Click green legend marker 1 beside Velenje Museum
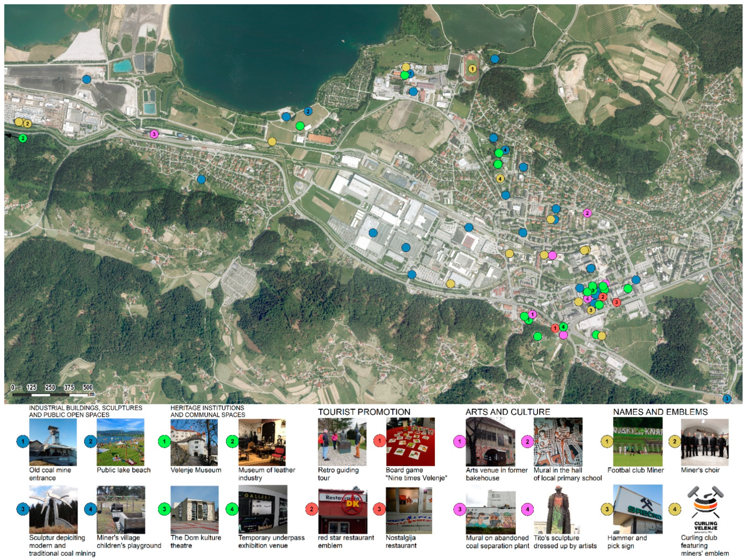This screenshot has width=746, height=560. point(164,441)
